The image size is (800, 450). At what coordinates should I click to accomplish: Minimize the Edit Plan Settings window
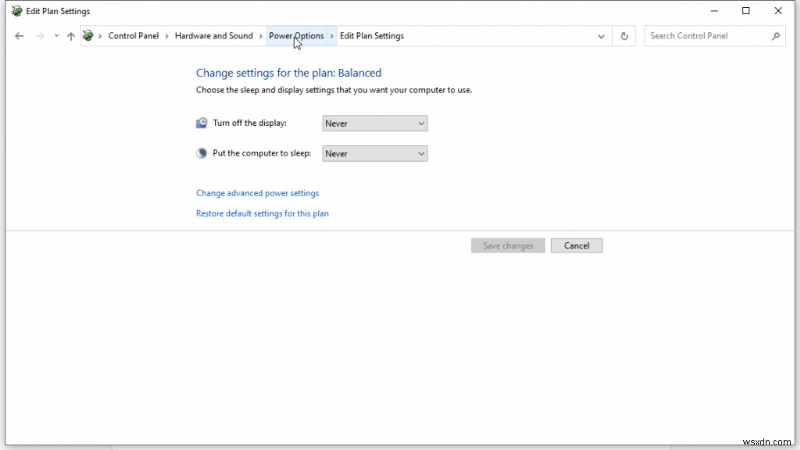[714, 11]
